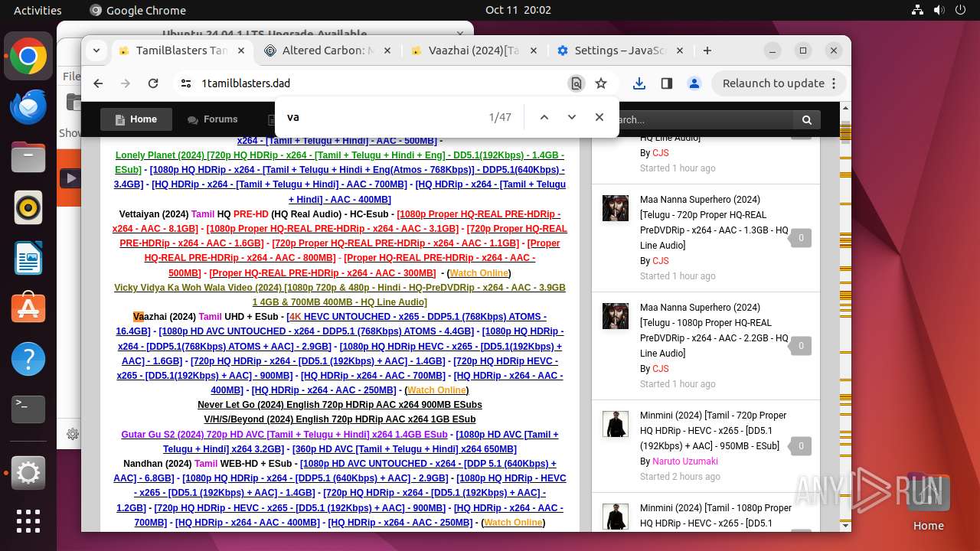
Task: Click the site search magnifier button
Action: 806,119
